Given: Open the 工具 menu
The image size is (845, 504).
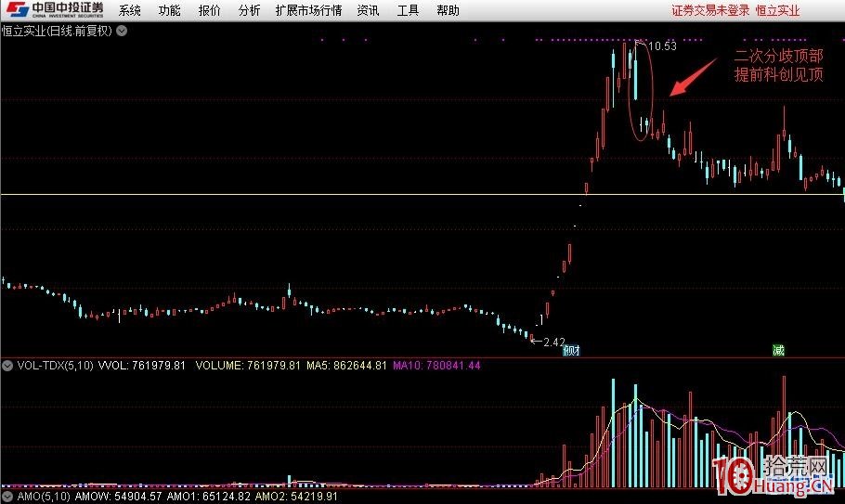Looking at the screenshot, I should pyautogui.click(x=408, y=10).
